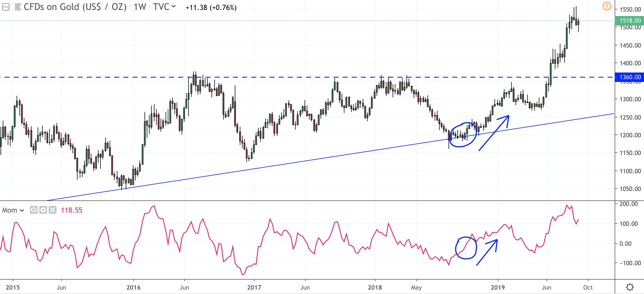Click the May label on time axis

pos(416,288)
